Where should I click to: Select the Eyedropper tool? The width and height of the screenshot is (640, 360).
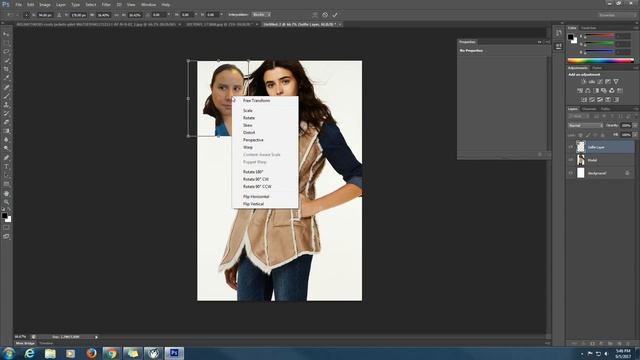6,78
